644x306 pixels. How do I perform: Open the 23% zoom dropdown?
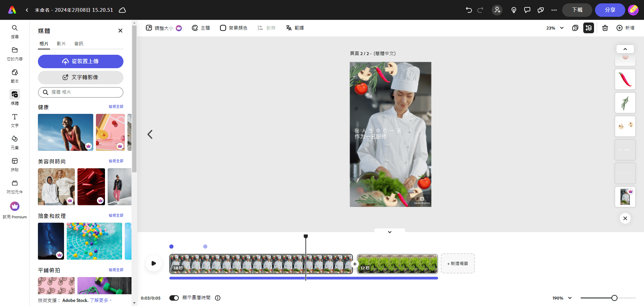(555, 28)
